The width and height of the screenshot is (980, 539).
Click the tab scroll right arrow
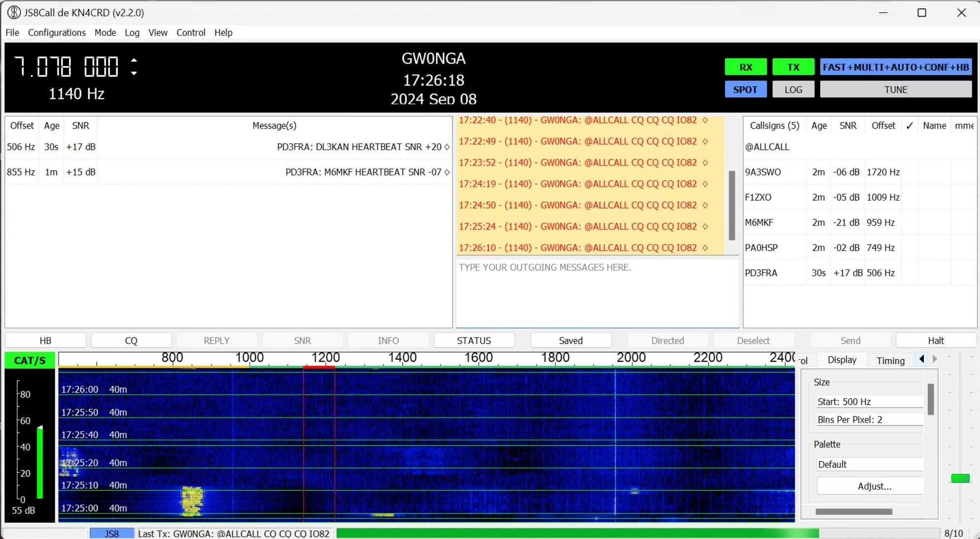(x=935, y=359)
